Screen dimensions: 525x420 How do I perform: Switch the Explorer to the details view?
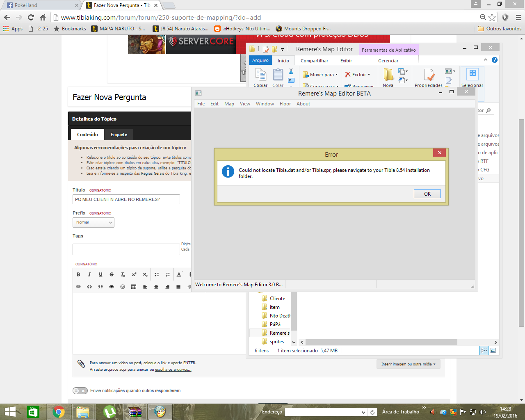[x=484, y=351]
